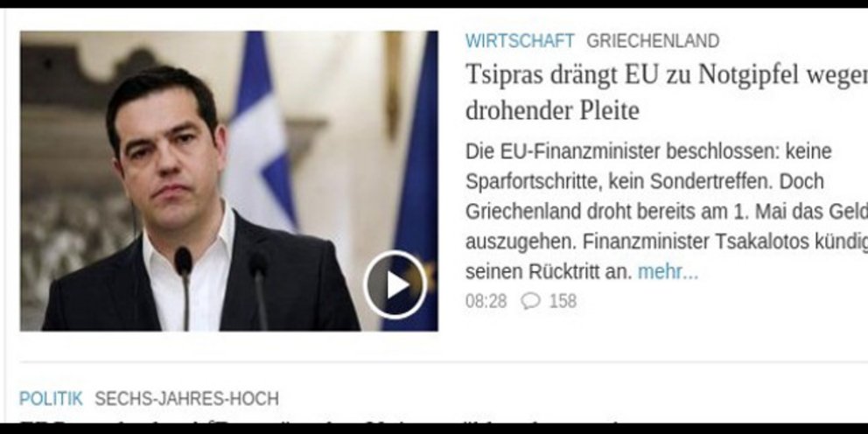Screen dimensions: 868x434
Task: Click the 08:28 article timestamp
Action: [x=486, y=301]
